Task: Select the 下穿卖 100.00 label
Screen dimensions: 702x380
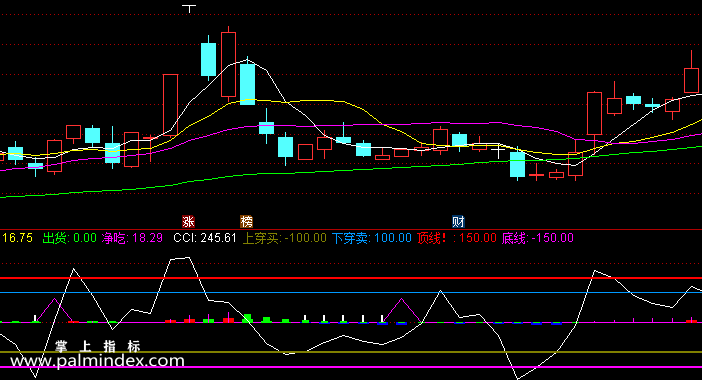Action: [x=372, y=238]
